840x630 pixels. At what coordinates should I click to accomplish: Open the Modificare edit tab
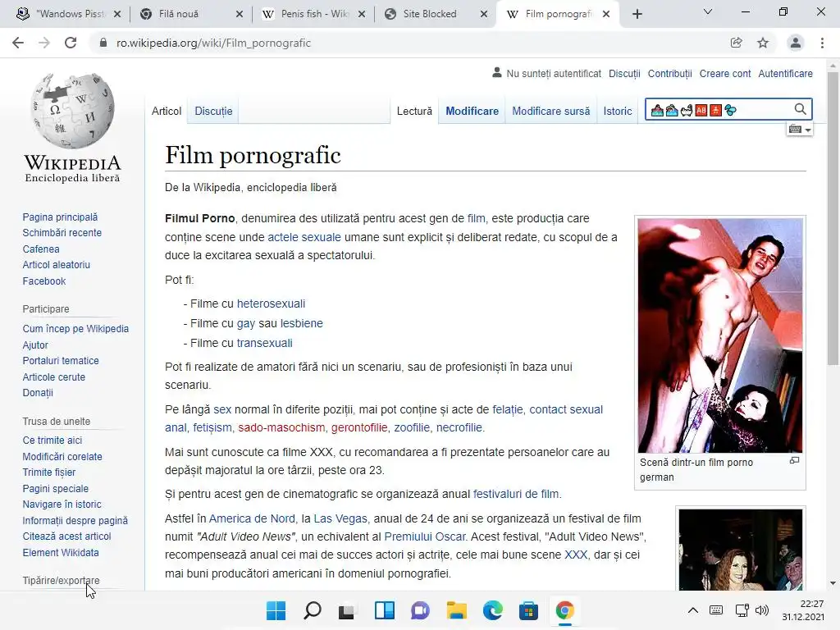point(472,111)
